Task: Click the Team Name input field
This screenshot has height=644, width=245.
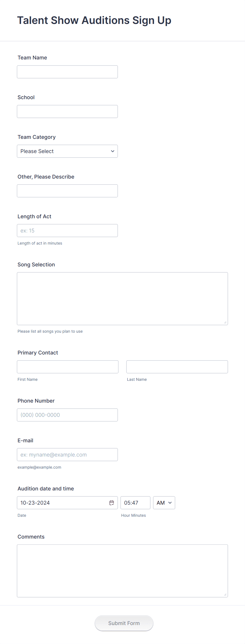Action: (x=67, y=72)
